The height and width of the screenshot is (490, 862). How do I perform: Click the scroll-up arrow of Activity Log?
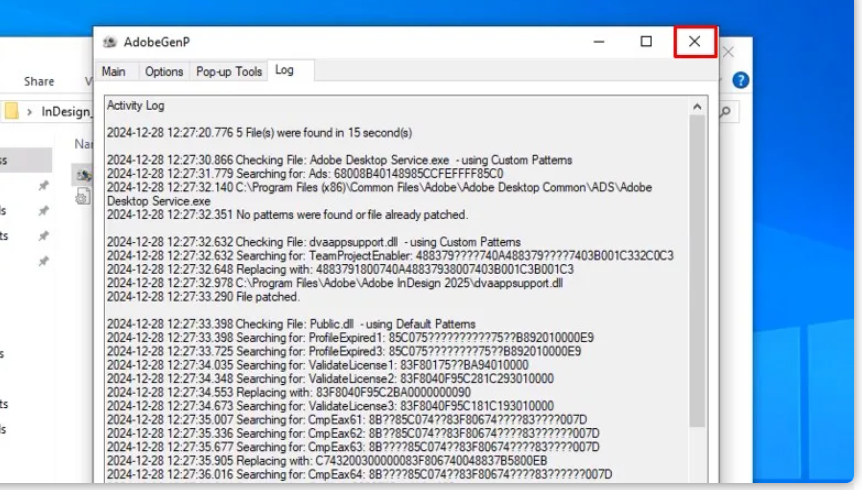pyautogui.click(x=696, y=106)
